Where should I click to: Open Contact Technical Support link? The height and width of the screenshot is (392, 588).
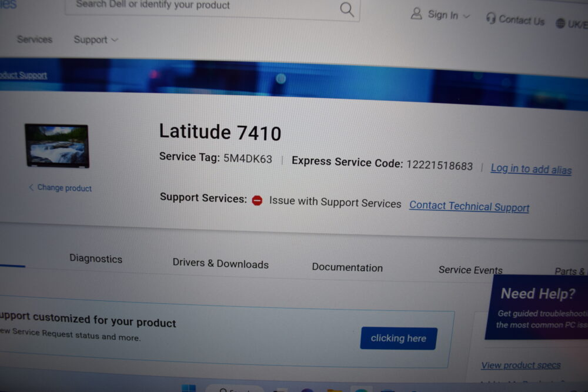[469, 206]
